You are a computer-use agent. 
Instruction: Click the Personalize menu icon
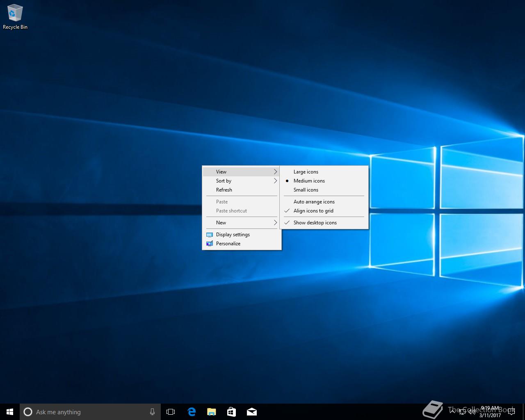(210, 244)
